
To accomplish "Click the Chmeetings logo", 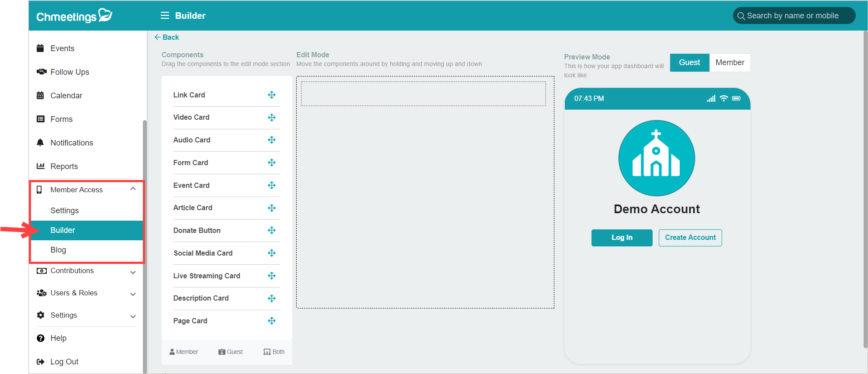I will 74,16.
